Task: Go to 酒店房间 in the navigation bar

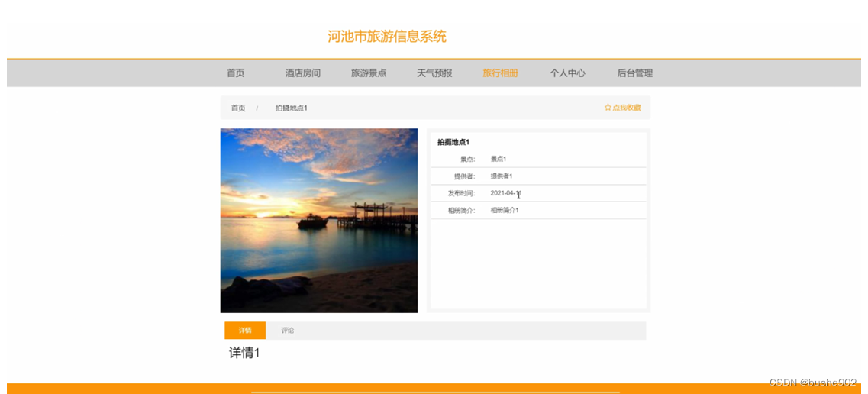Action: point(303,73)
